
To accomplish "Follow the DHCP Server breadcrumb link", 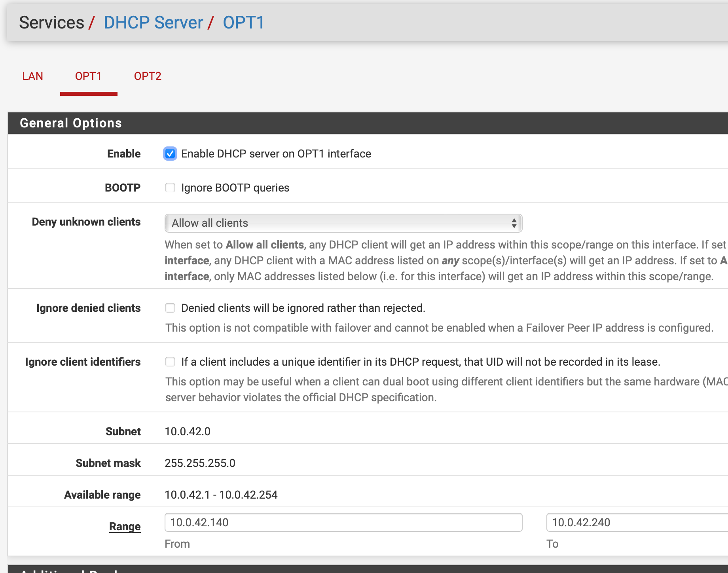I will [153, 23].
